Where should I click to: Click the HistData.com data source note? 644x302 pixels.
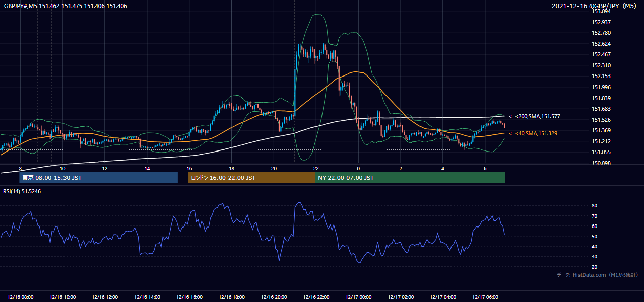tap(597, 275)
